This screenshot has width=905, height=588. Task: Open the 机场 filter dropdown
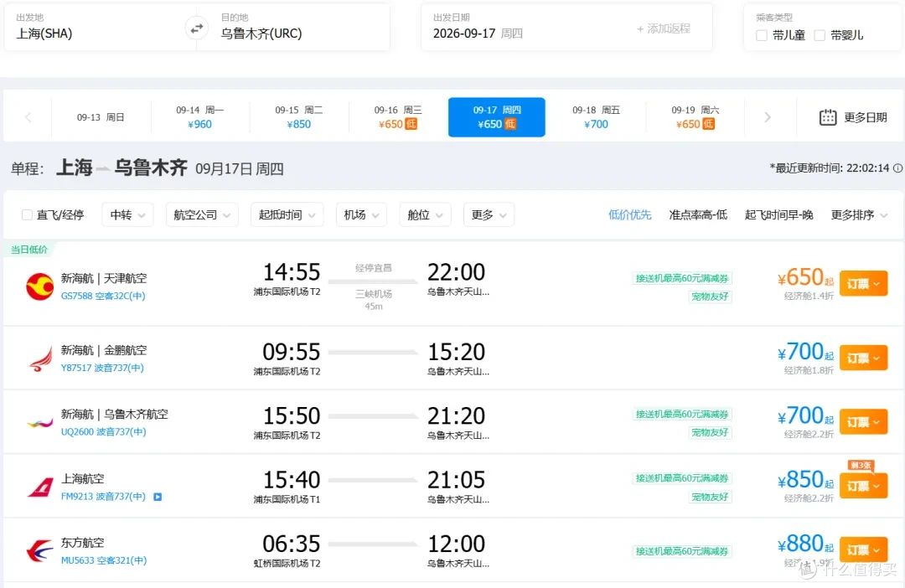tap(361, 214)
